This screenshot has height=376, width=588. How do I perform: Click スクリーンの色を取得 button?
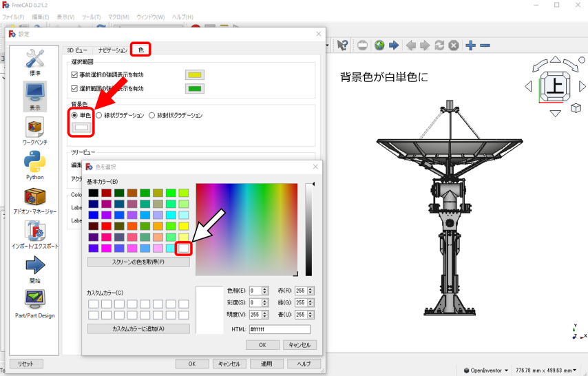[x=138, y=262]
